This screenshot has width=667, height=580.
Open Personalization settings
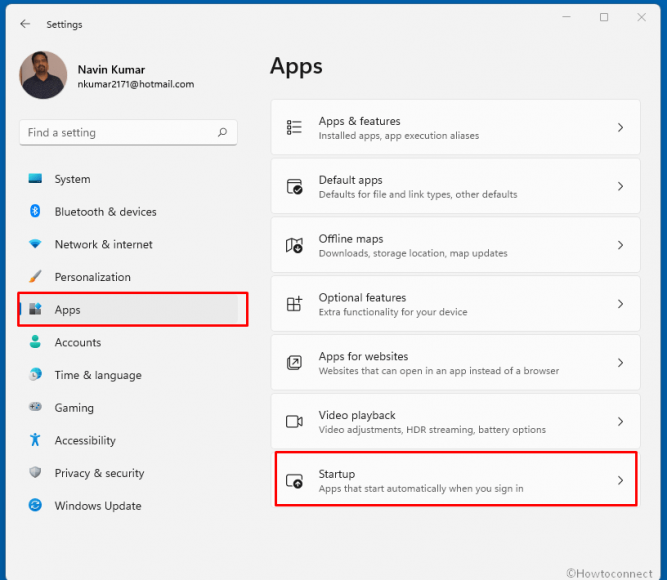[x=128, y=277]
